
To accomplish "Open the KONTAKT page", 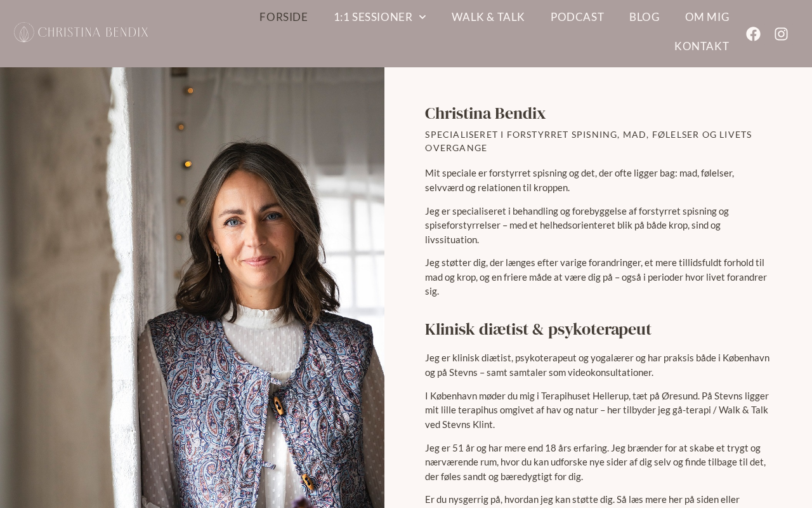I will (702, 46).
